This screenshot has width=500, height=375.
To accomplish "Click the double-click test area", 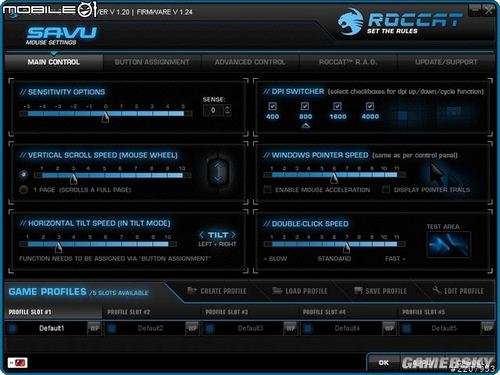I will [x=449, y=245].
